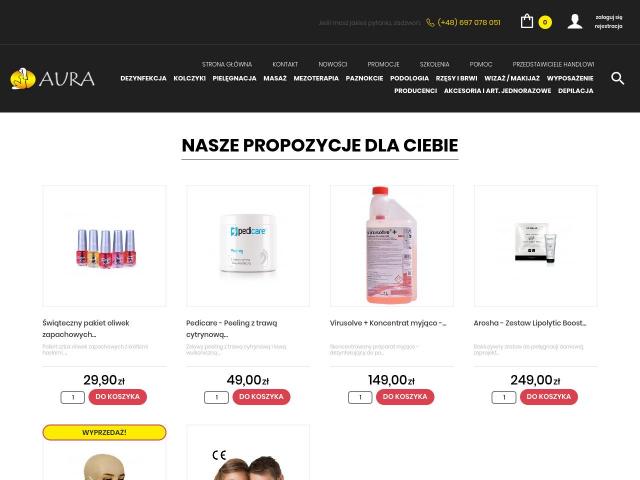Click quantity field for the Pedicare peeling

(216, 397)
